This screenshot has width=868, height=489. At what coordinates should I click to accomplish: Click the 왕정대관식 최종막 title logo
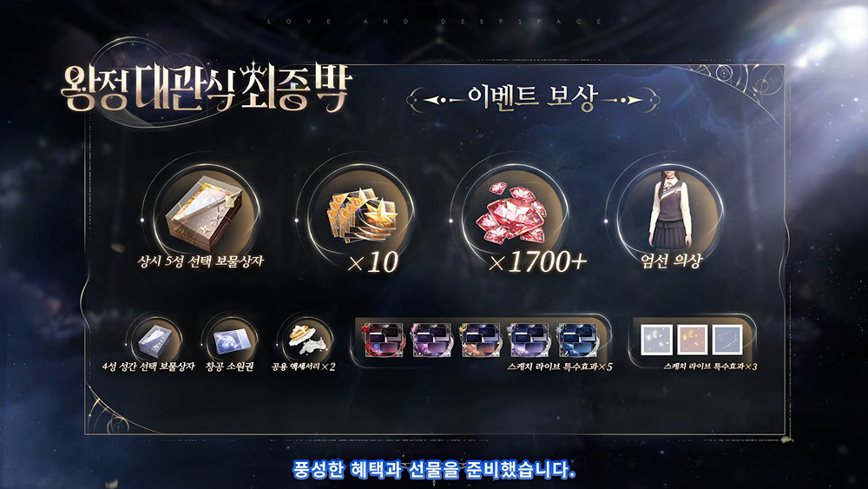click(x=206, y=88)
